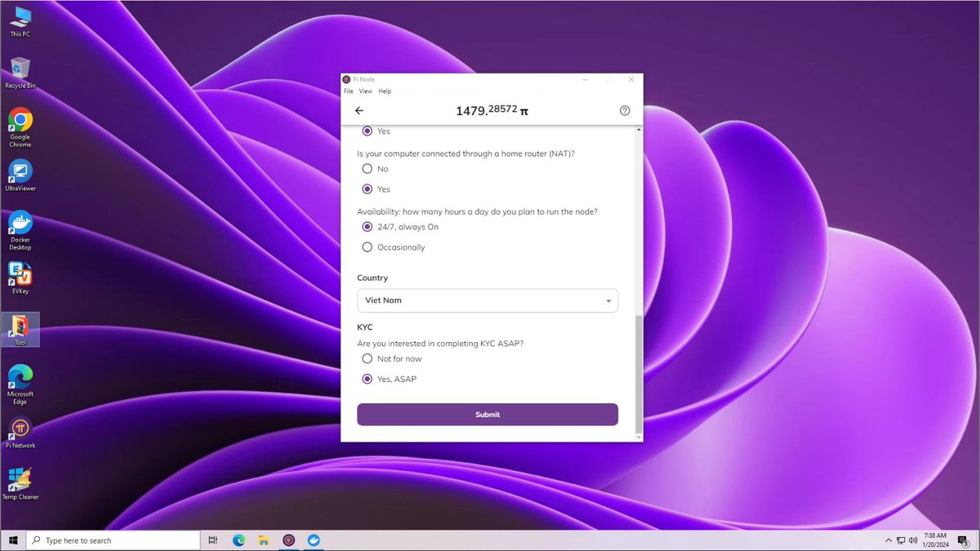Go back using the arrow in Pi Node
Screen dimensions: 980x551
(x=359, y=111)
